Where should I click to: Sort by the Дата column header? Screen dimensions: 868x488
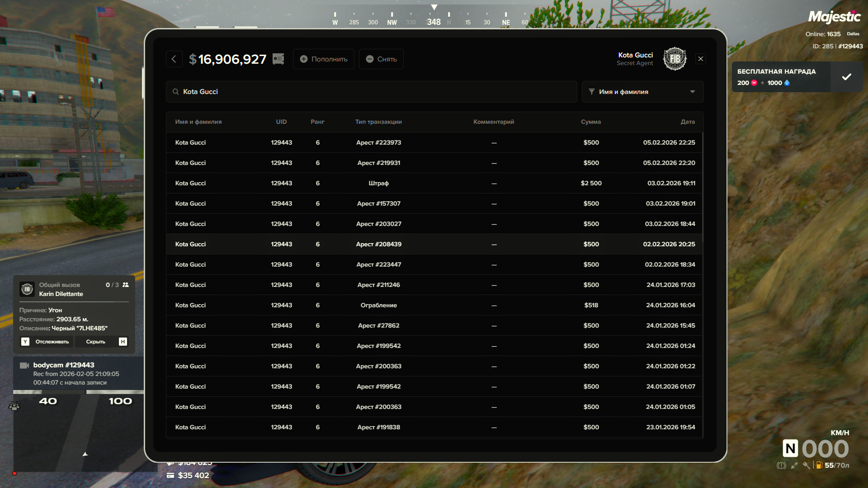click(688, 122)
